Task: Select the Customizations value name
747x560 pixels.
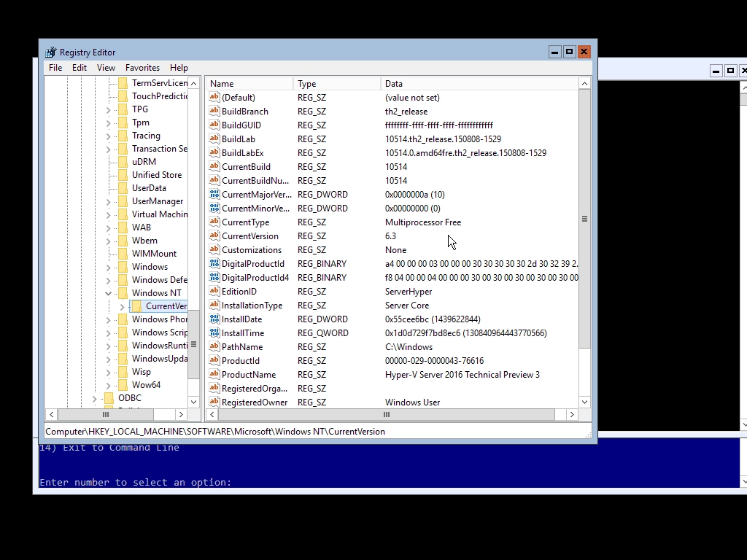Action: pos(252,250)
